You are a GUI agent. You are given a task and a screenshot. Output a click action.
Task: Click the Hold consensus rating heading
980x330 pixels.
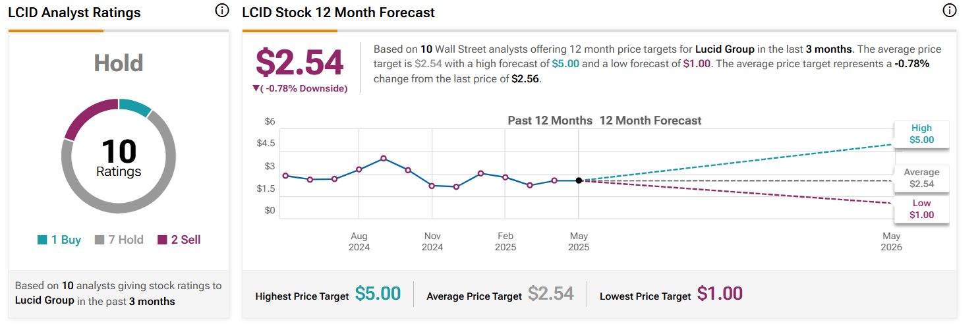(119, 63)
